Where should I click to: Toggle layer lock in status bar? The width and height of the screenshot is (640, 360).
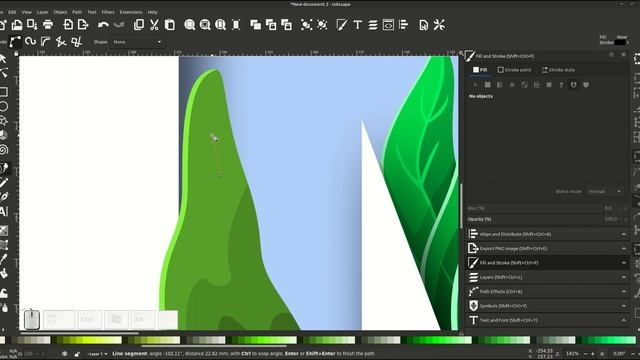[x=77, y=354]
